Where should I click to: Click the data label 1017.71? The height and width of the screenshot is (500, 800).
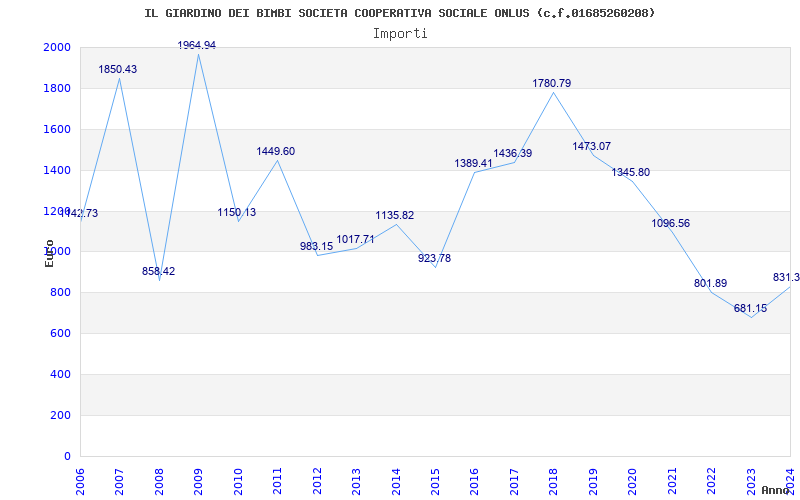[355, 239]
